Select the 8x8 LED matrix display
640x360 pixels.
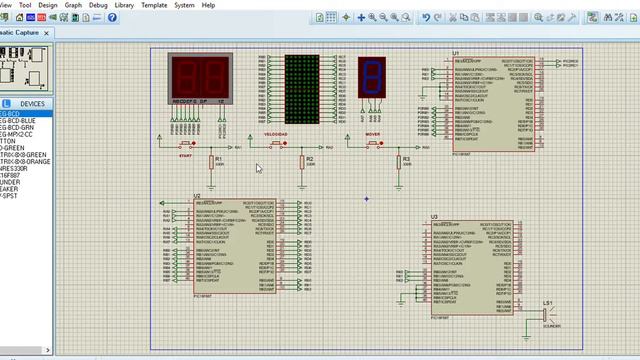coord(302,89)
